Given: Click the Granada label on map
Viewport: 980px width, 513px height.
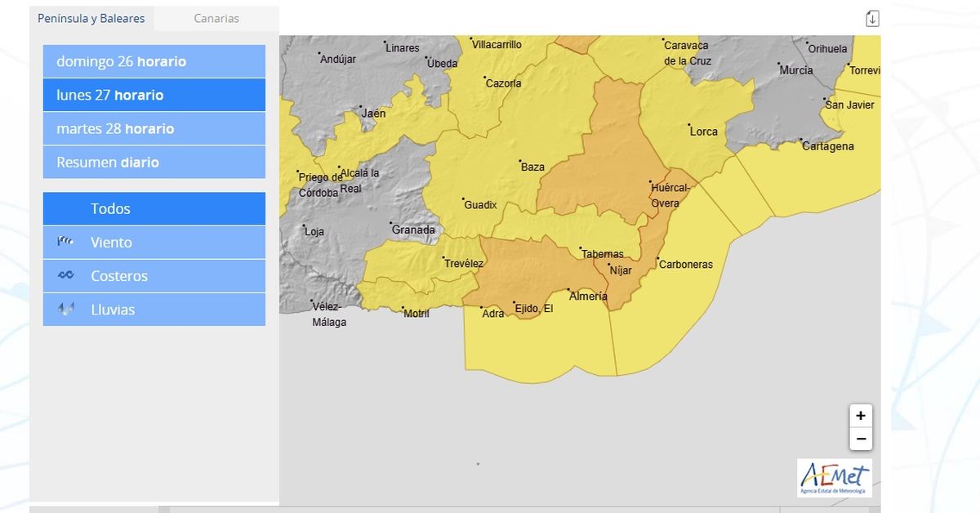Looking at the screenshot, I should click(x=413, y=230).
